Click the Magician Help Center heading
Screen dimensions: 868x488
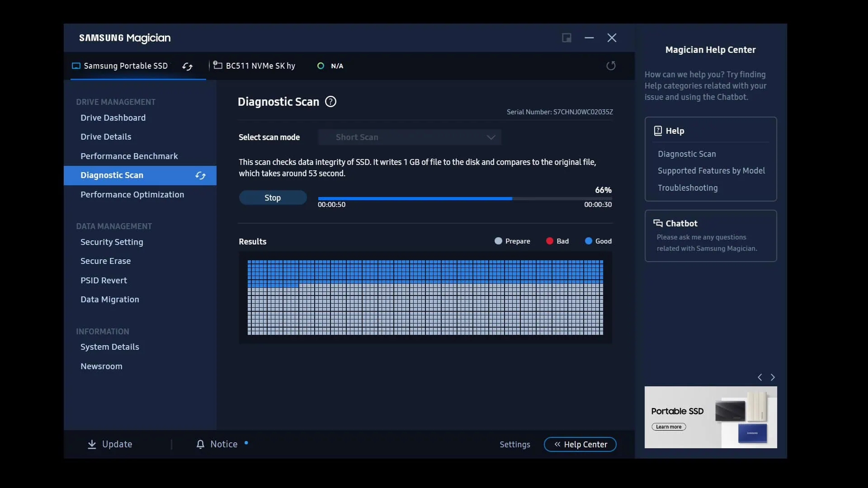[x=710, y=50]
